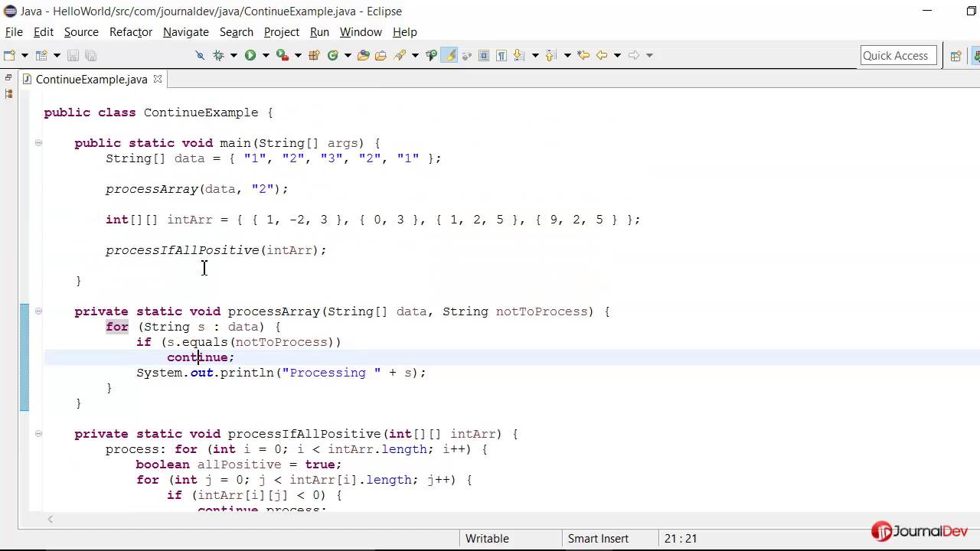980x551 pixels.
Task: Open the Window menu
Action: click(x=361, y=31)
